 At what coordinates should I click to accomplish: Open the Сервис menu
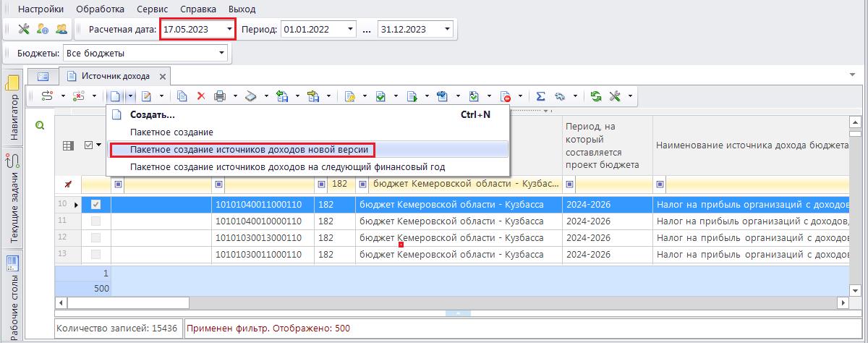click(152, 9)
